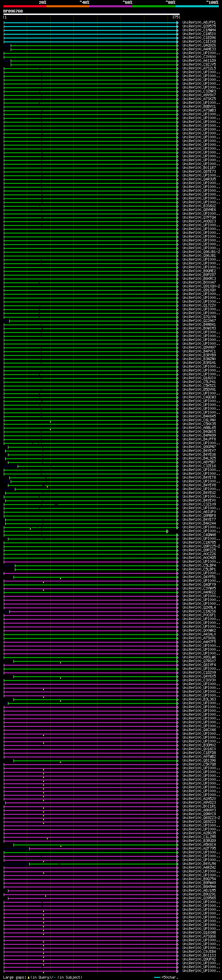The height and width of the screenshot is (980, 222).
Task: Open hit label UniRef100_C1ED96
Action: coord(199,38)
